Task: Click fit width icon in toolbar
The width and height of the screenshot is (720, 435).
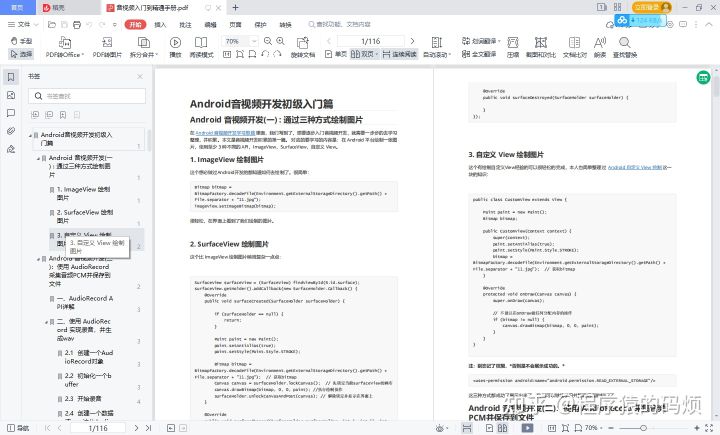Action: pyautogui.click(x=252, y=54)
